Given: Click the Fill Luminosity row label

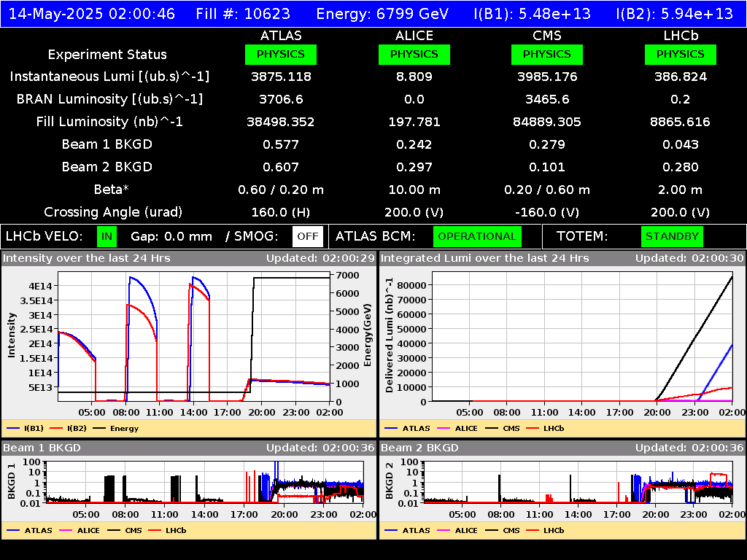Looking at the screenshot, I should pyautogui.click(x=109, y=122).
